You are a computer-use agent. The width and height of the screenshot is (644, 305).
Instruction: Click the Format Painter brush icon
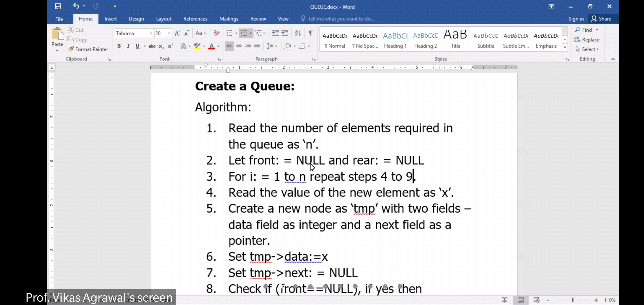[x=71, y=49]
